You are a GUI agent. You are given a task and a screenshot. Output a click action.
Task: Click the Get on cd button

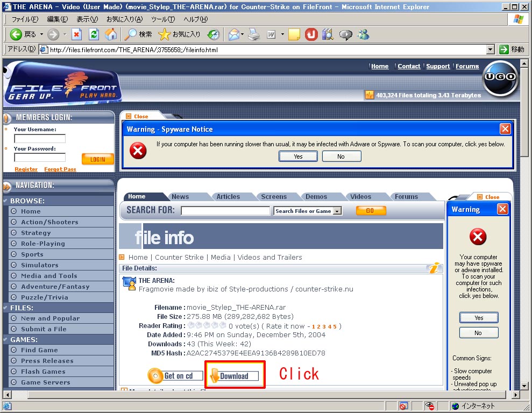pyautogui.click(x=175, y=376)
